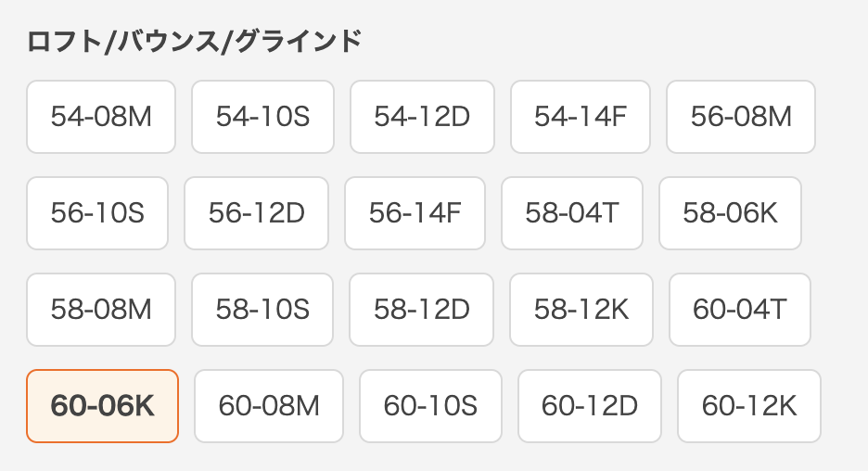Choose the 60-10S option
Image resolution: width=868 pixels, height=471 pixels.
pos(430,406)
